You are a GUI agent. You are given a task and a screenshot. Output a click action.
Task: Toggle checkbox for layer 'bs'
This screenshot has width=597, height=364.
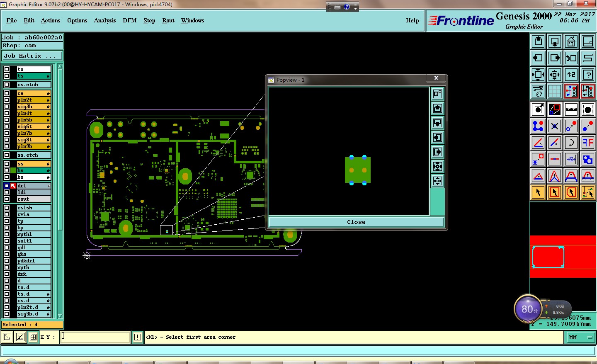tap(7, 170)
